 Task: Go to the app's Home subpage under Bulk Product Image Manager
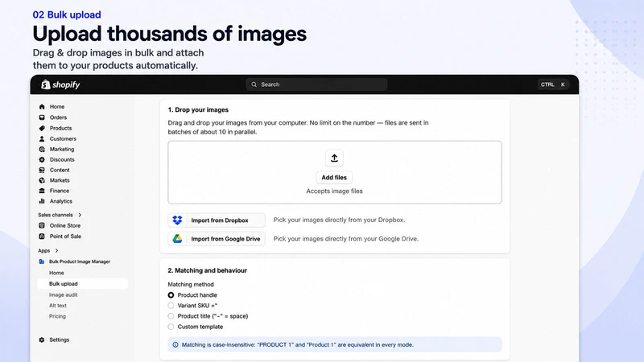56,273
